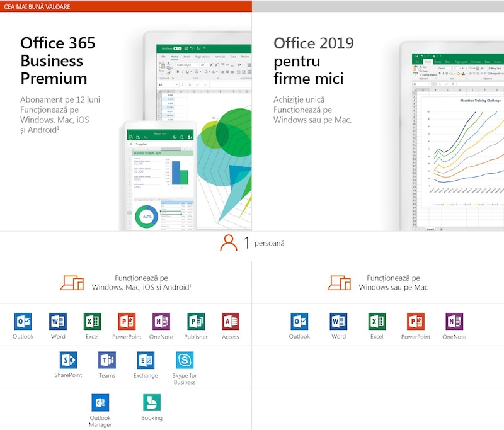Click the "Skype for Business" label
Viewport: 504px width, 430px height.
pyautogui.click(x=185, y=378)
